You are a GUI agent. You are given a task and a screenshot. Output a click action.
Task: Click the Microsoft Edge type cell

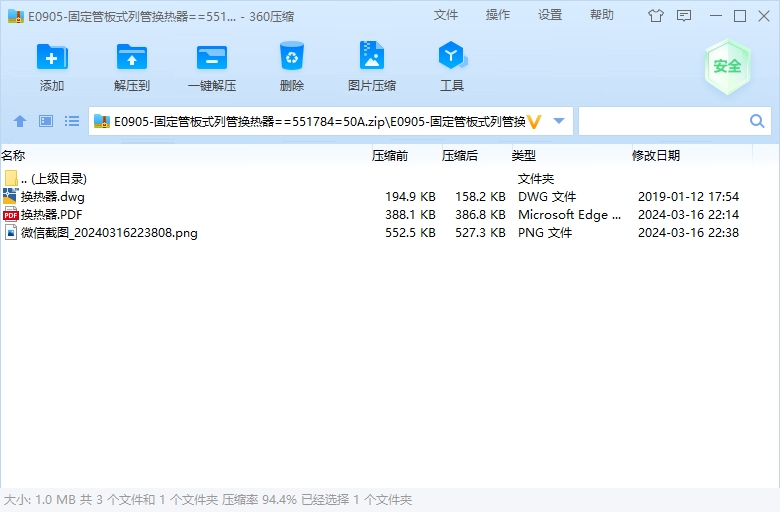[x=569, y=214]
